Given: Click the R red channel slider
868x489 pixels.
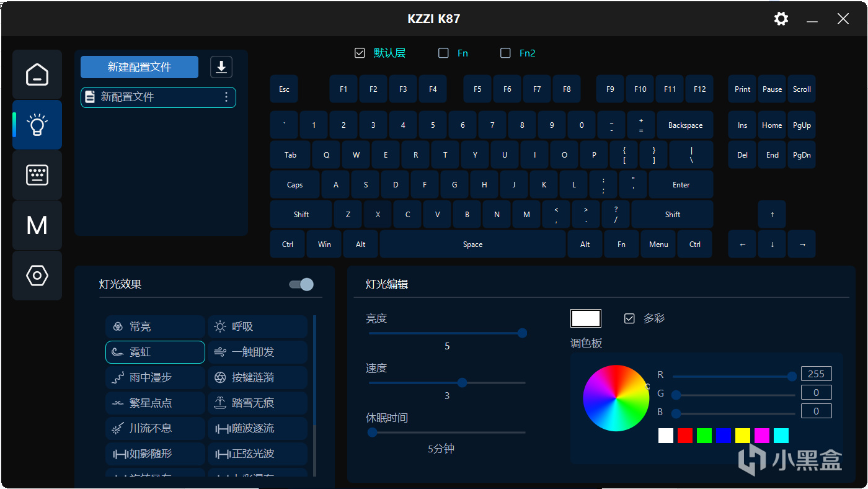Looking at the screenshot, I should click(733, 376).
